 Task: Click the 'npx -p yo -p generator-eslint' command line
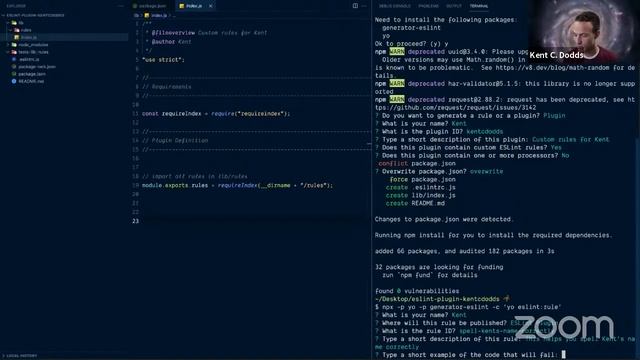coord(468,307)
